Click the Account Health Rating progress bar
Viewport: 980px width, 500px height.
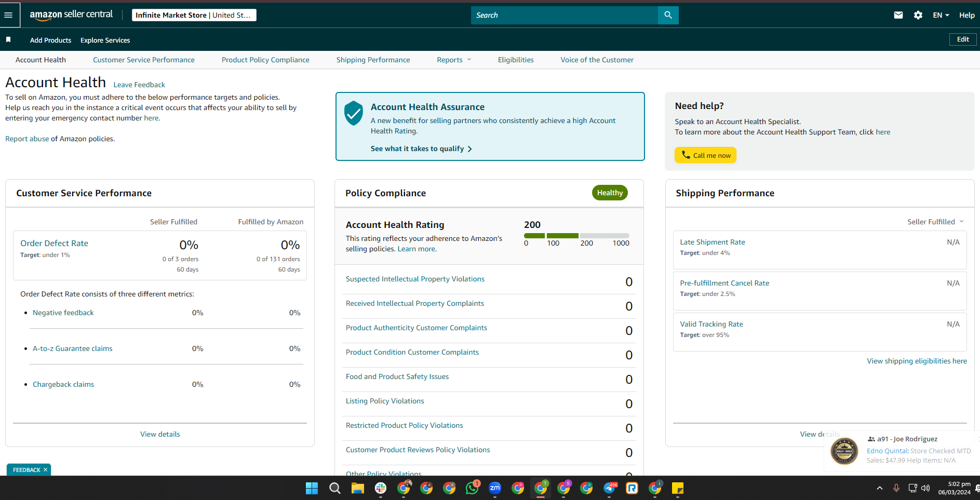(x=576, y=236)
